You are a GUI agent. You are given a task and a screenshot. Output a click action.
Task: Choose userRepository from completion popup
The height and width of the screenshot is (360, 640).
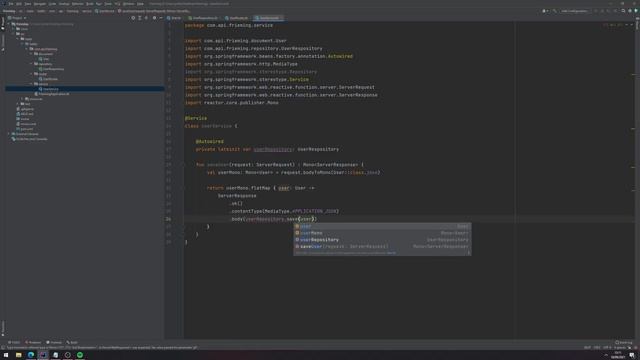click(382, 240)
